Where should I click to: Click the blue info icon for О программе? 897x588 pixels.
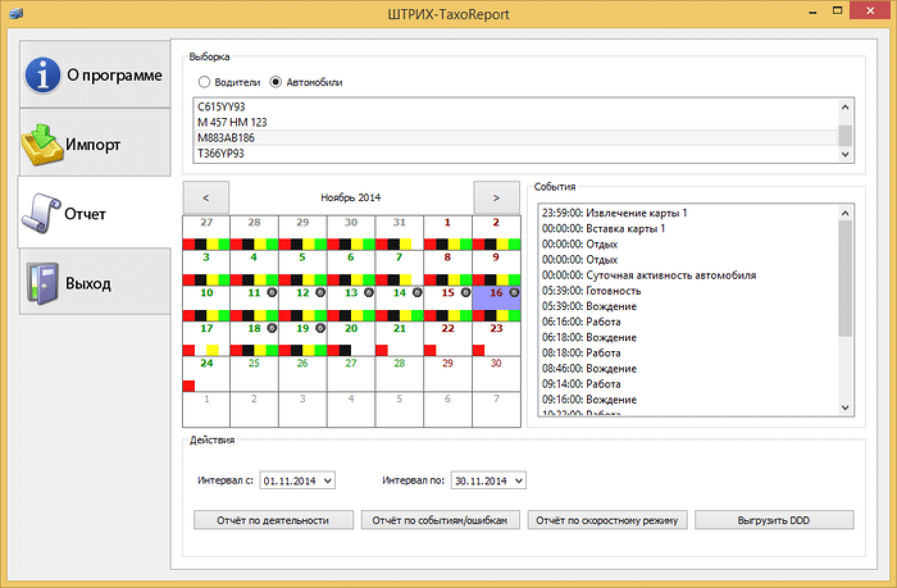click(42, 75)
